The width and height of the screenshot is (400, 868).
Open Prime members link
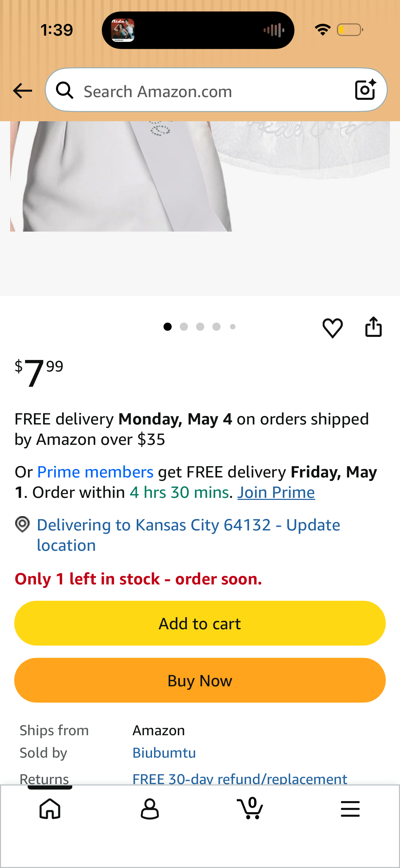pos(95,472)
